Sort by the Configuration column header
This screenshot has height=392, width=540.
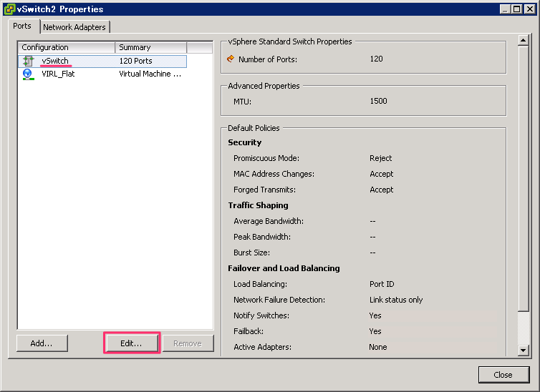pyautogui.click(x=67, y=47)
